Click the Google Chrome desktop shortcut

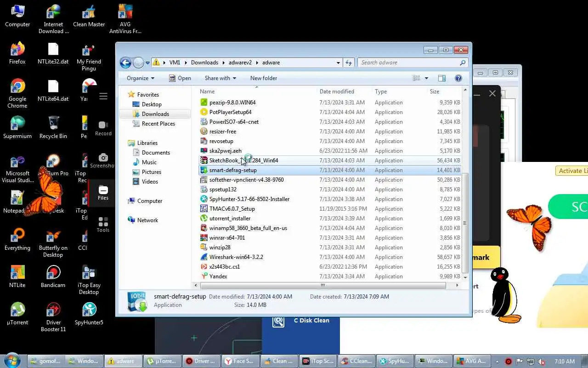(x=17, y=93)
